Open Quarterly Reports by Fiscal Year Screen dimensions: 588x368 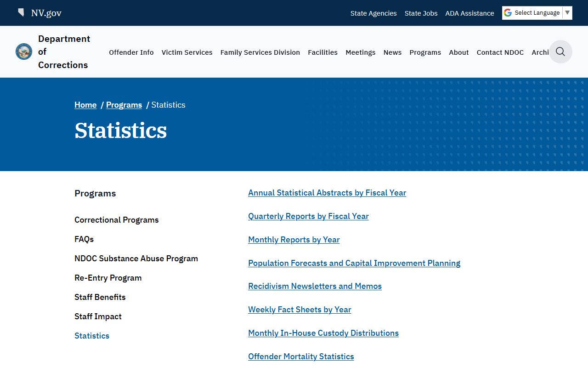(308, 216)
